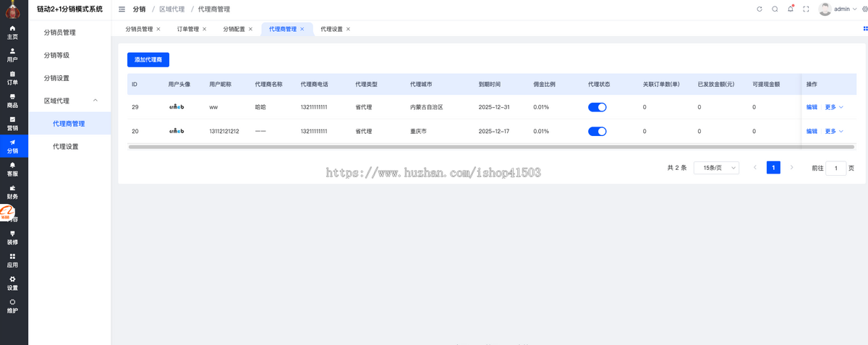Open the 用户 users section
The height and width of the screenshot is (345, 868).
pyautogui.click(x=12, y=55)
